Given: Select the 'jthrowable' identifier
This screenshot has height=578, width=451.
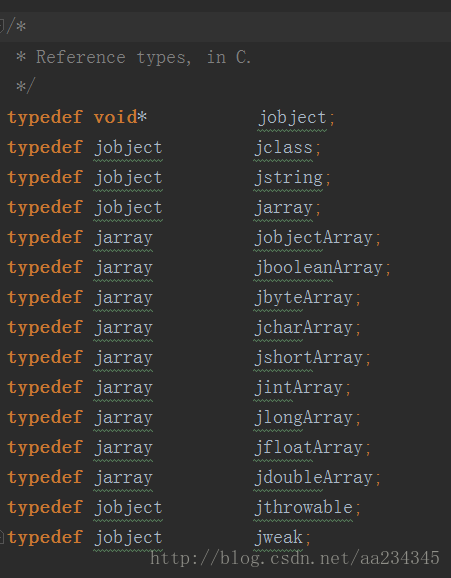Looking at the screenshot, I should pyautogui.click(x=303, y=508).
